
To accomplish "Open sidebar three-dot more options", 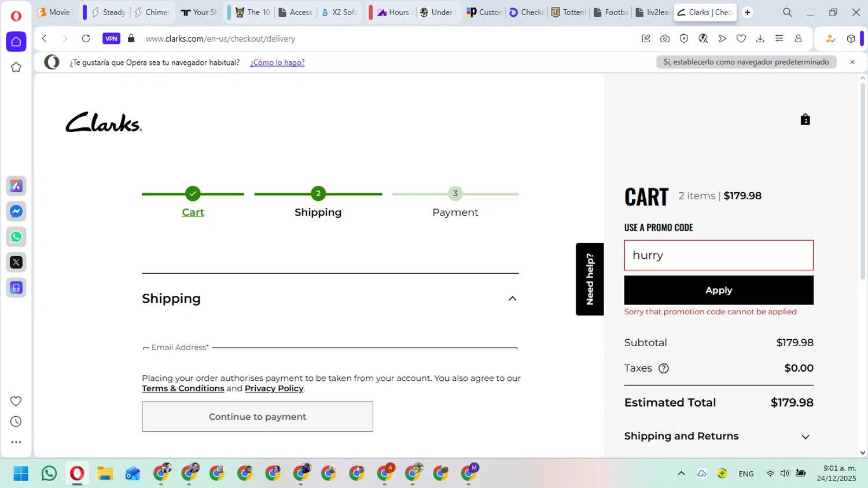I will [x=16, y=442].
